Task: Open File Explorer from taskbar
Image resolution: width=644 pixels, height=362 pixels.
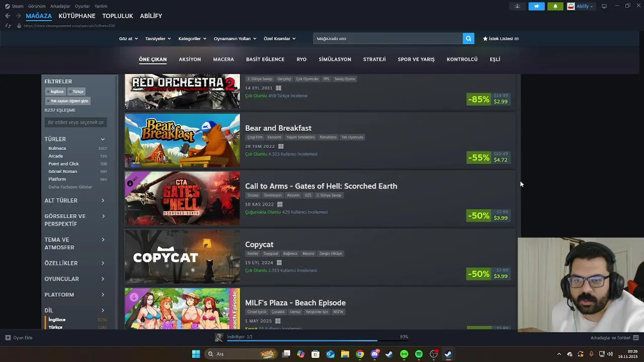Action: (x=345, y=354)
